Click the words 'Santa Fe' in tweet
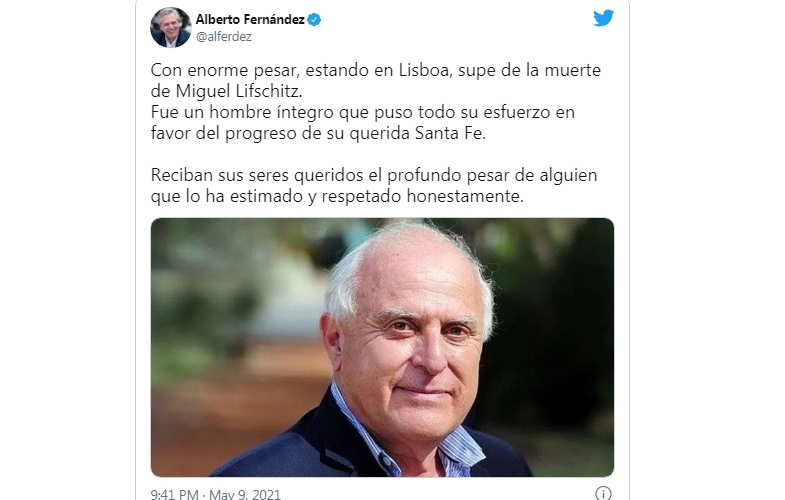This screenshot has height=500, width=785. tap(450, 133)
